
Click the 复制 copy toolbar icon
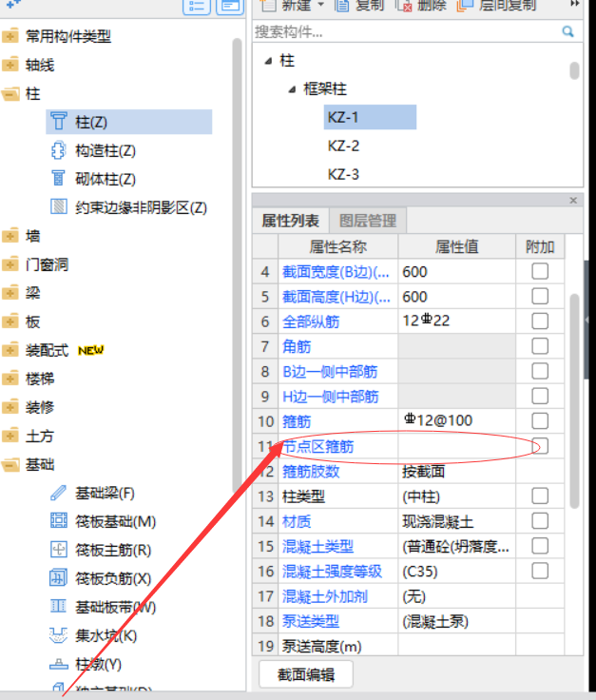[x=341, y=6]
